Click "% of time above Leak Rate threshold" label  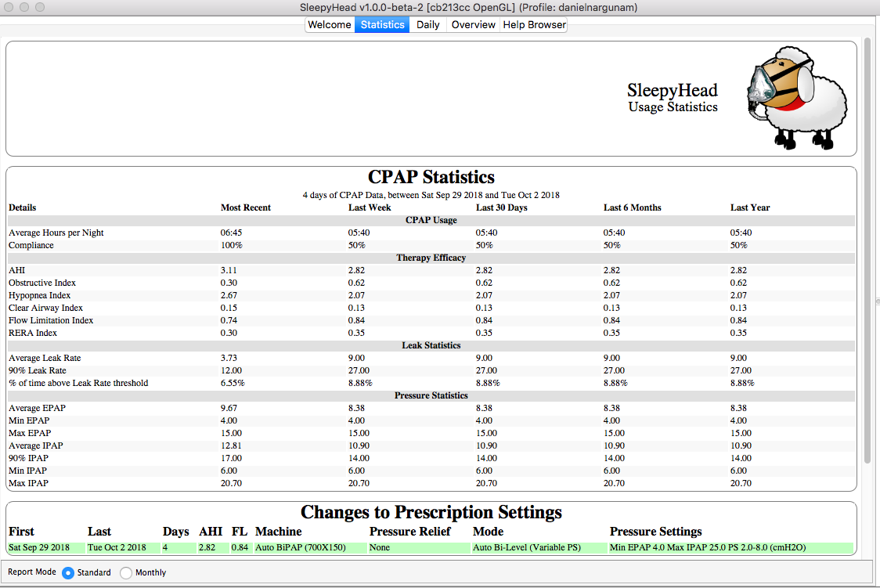[x=78, y=383]
